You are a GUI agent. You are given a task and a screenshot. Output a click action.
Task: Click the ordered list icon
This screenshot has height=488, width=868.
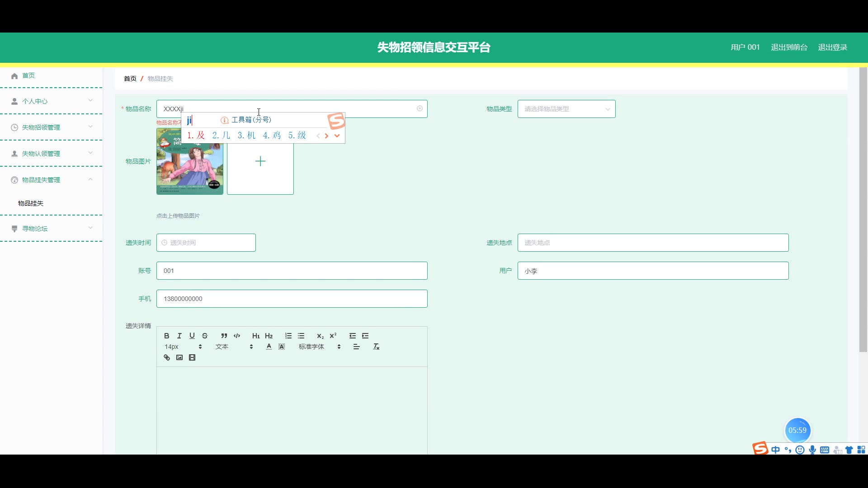(288, 336)
